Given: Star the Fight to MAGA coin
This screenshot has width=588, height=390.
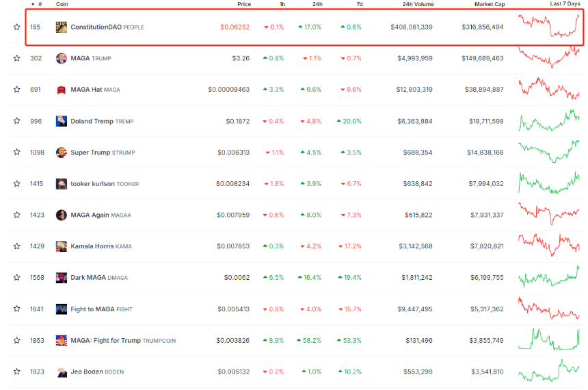Looking at the screenshot, I should pos(16,309).
